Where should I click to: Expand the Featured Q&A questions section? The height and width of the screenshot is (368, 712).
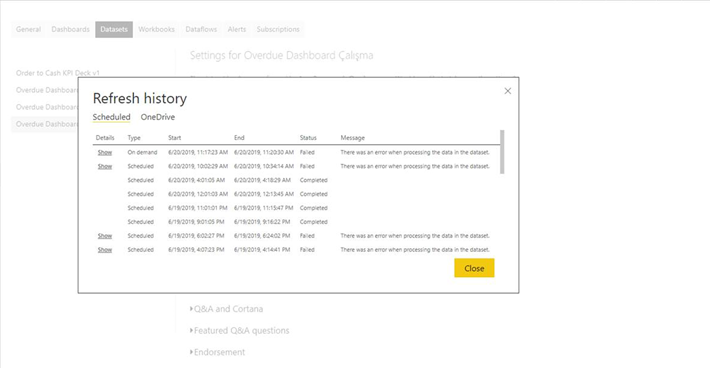[239, 331]
